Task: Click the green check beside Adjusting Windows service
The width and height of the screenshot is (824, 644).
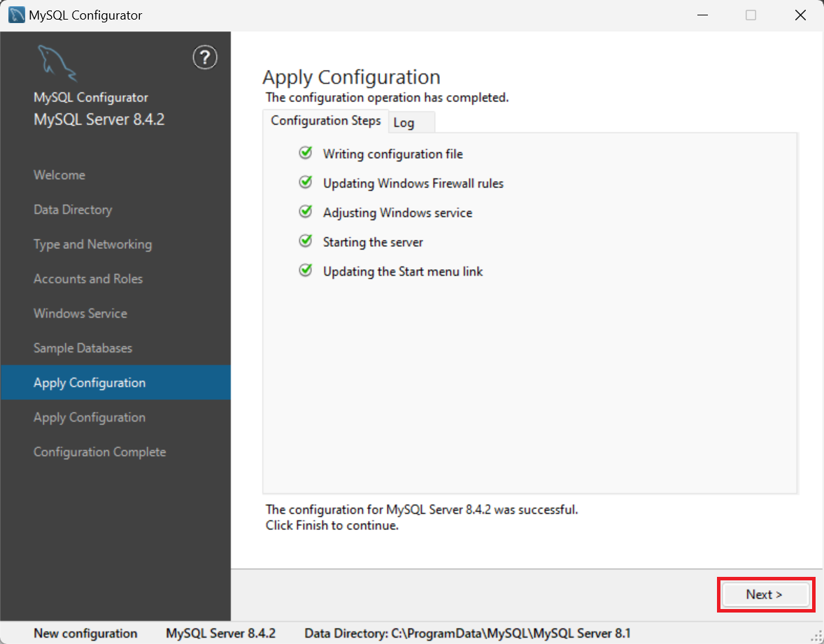Action: (x=305, y=212)
